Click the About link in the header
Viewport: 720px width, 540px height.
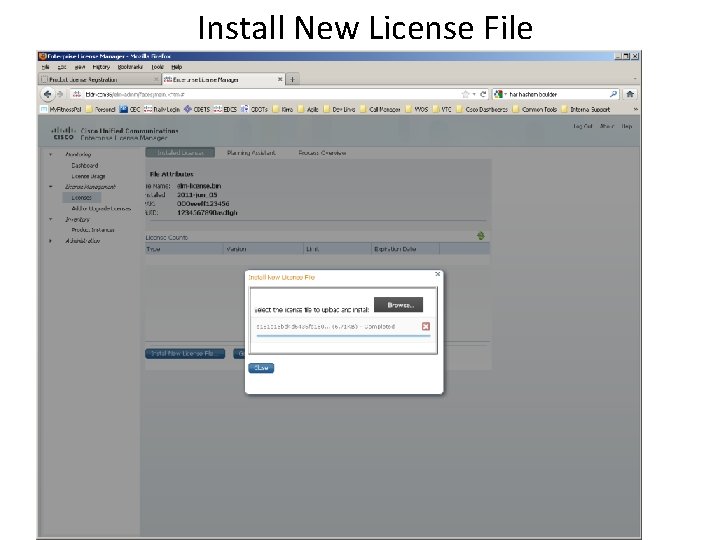point(607,126)
